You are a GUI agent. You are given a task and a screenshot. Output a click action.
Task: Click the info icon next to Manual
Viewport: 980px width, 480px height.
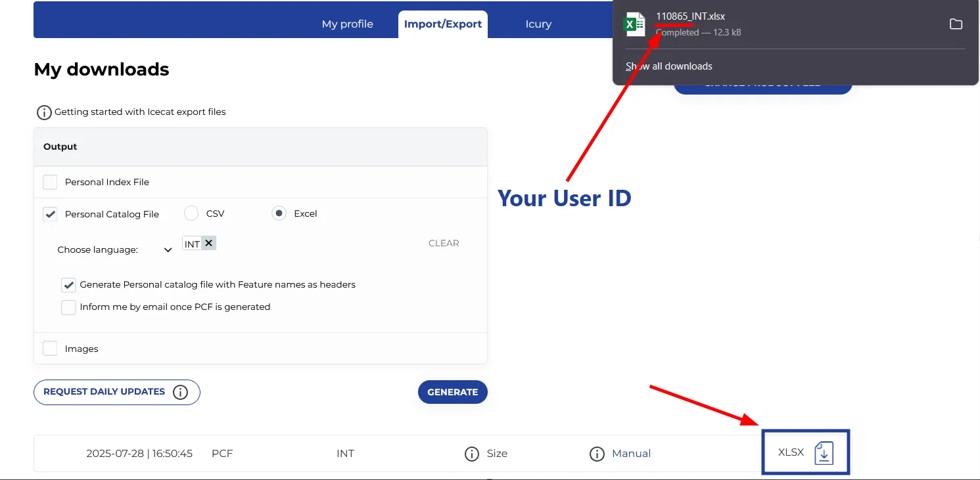click(597, 454)
